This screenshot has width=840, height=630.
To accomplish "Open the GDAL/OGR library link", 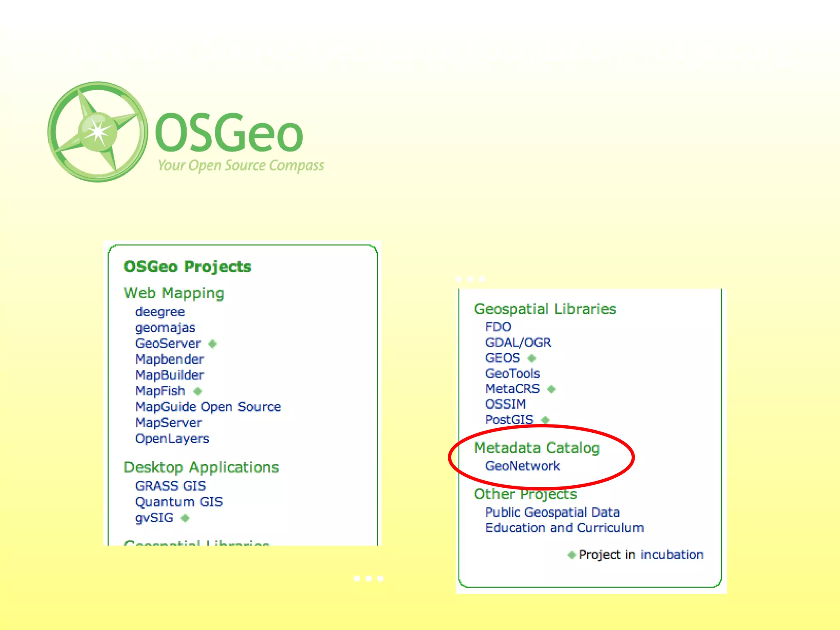I will point(518,342).
